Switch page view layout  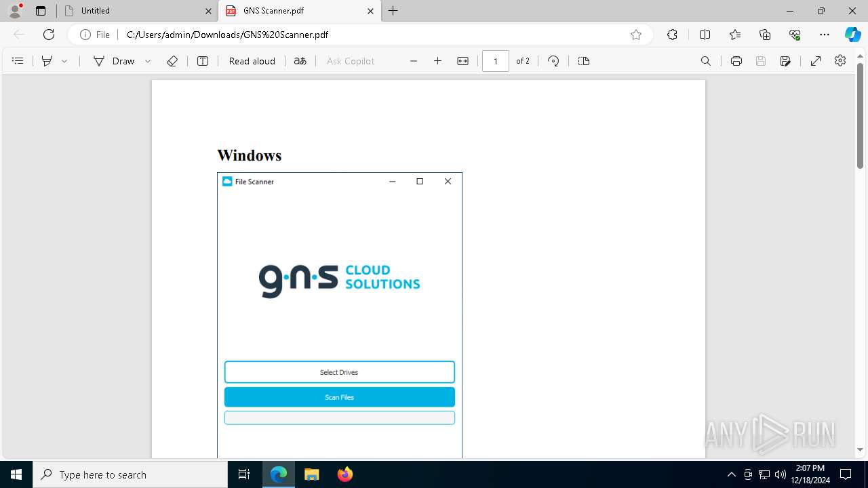click(584, 61)
